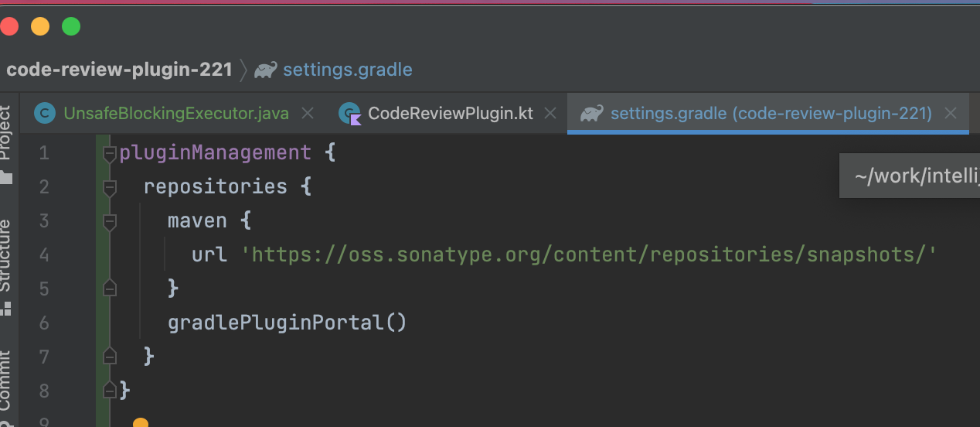Click the Project folder icon in sidebar
The width and height of the screenshot is (980, 427).
6,177
